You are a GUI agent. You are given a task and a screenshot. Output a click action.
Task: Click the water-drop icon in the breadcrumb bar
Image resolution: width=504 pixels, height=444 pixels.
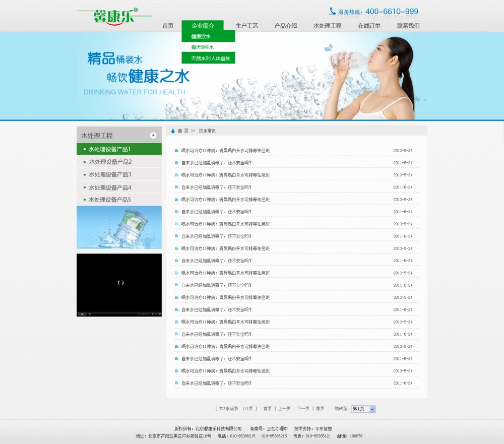(x=173, y=130)
